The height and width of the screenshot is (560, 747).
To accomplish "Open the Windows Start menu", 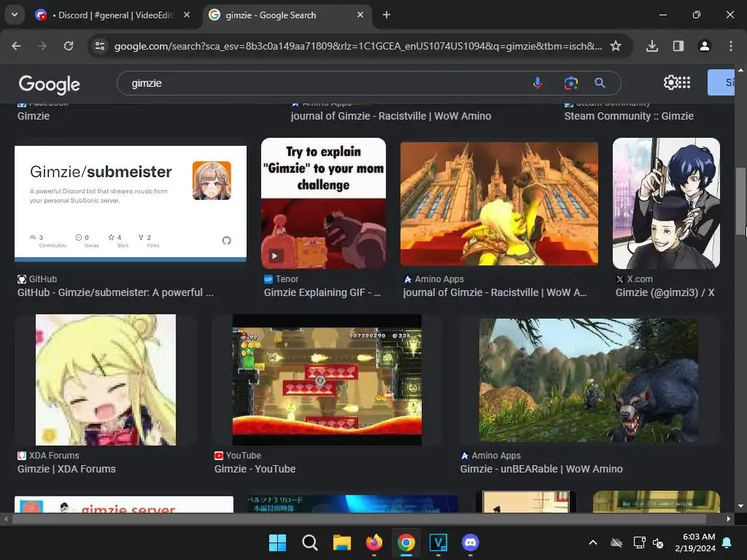I will pos(277,542).
